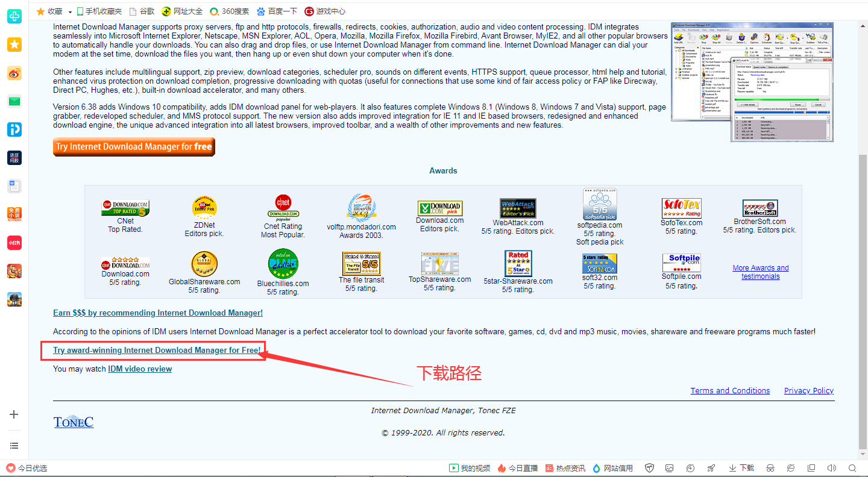
Task: Open Terms and Conditions link
Action: [730, 390]
